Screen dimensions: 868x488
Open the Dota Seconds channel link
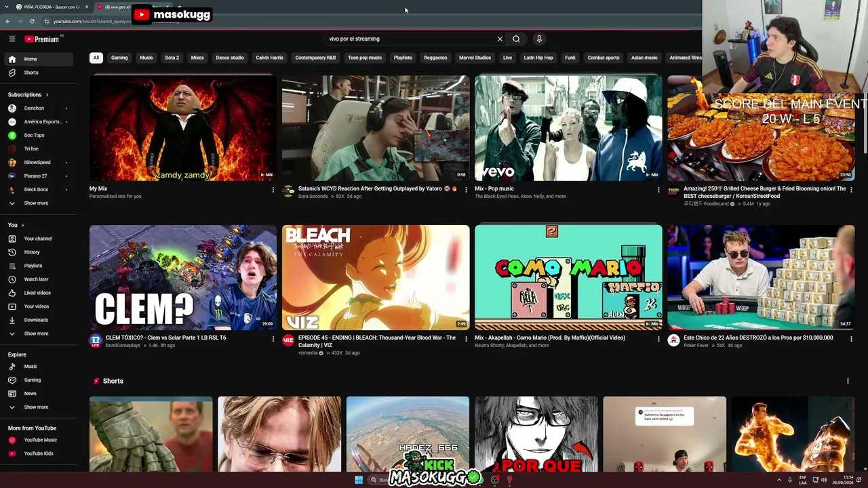pyautogui.click(x=313, y=197)
